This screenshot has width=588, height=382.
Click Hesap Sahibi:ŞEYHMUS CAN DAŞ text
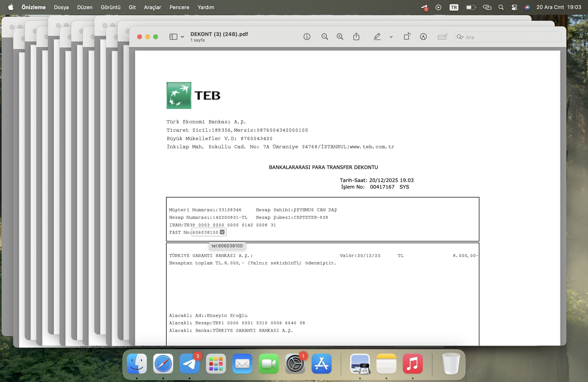coord(296,210)
